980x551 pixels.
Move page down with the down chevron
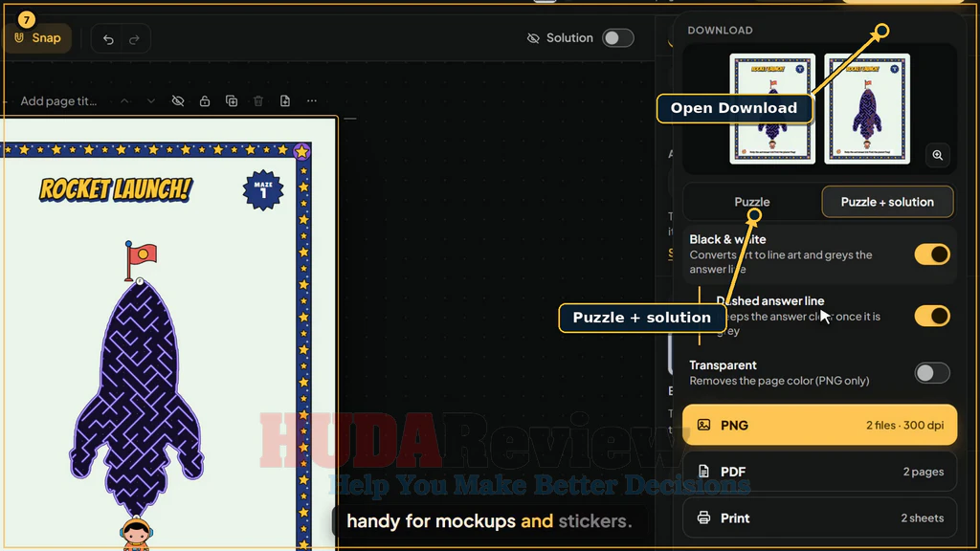coord(150,101)
